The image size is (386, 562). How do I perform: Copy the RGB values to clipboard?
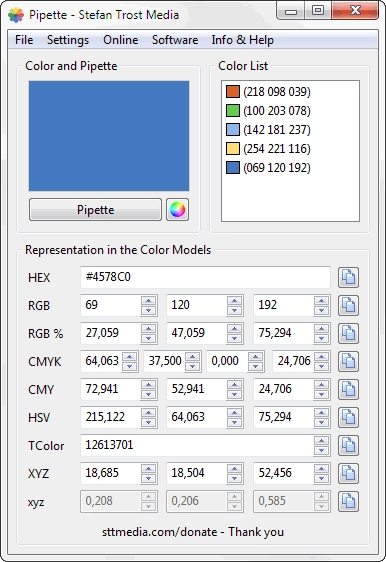[348, 305]
